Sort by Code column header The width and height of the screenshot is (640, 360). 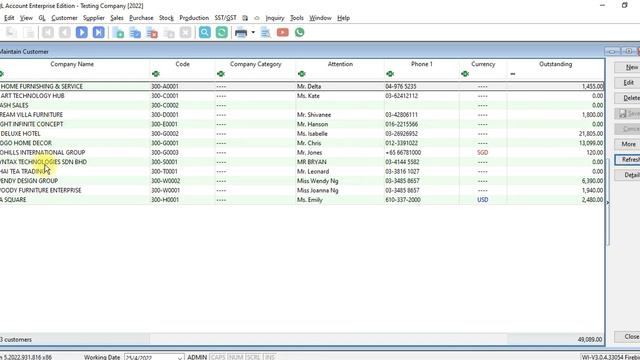point(182,64)
